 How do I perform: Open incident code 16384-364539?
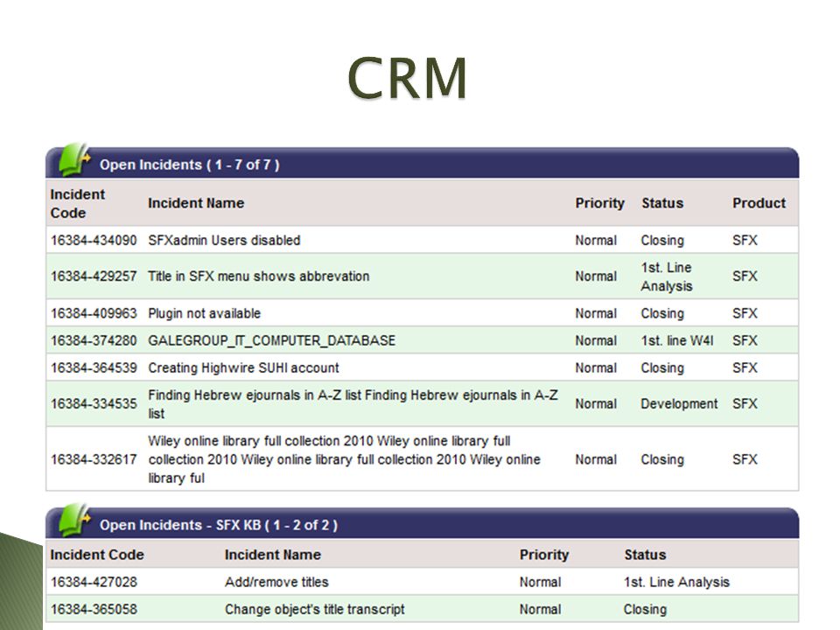[94, 368]
